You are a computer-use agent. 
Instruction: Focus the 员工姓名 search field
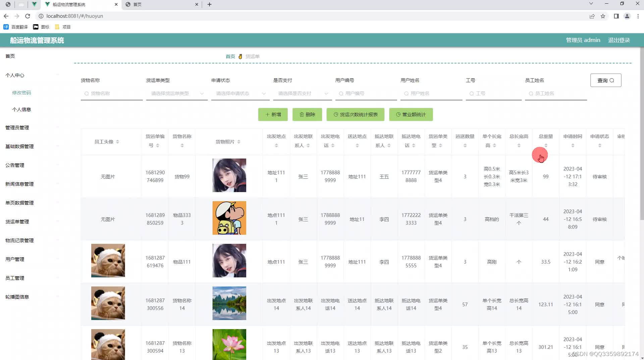tap(556, 94)
